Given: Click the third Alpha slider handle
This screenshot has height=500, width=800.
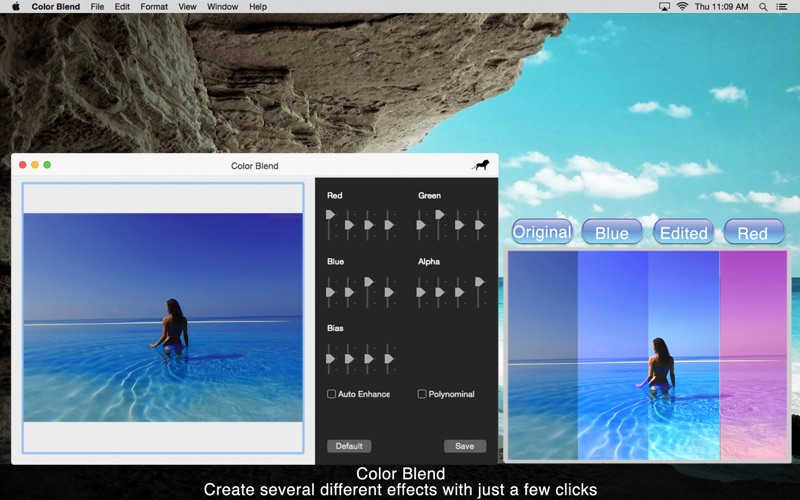Looking at the screenshot, I should 459,292.
